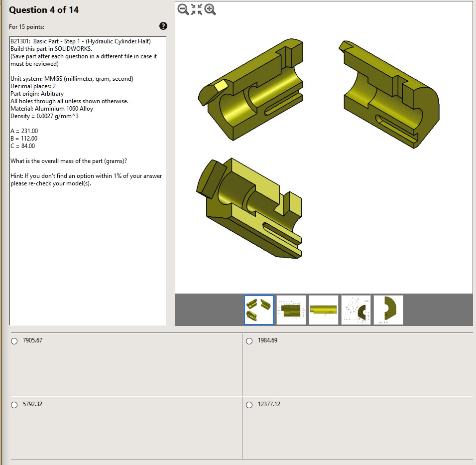This screenshot has width=476, height=465.
Task: Click the 'What is the overall mass' question line
Action: pyautogui.click(x=69, y=161)
